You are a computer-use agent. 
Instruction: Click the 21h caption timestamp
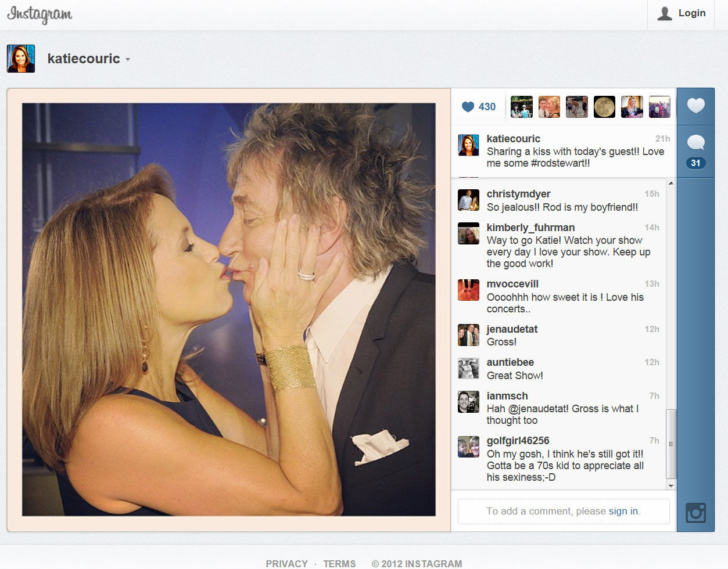tap(662, 139)
